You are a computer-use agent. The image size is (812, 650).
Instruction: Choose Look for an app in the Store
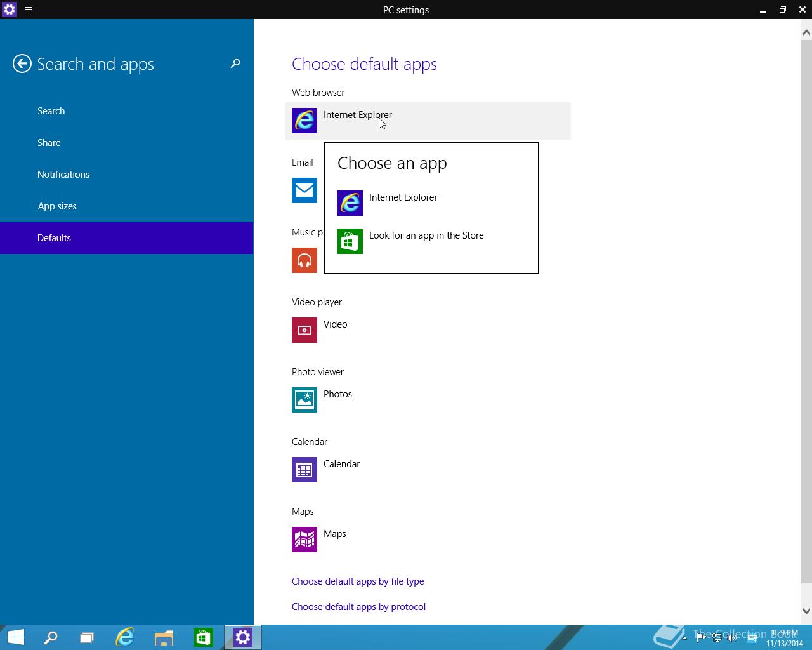pyautogui.click(x=431, y=241)
